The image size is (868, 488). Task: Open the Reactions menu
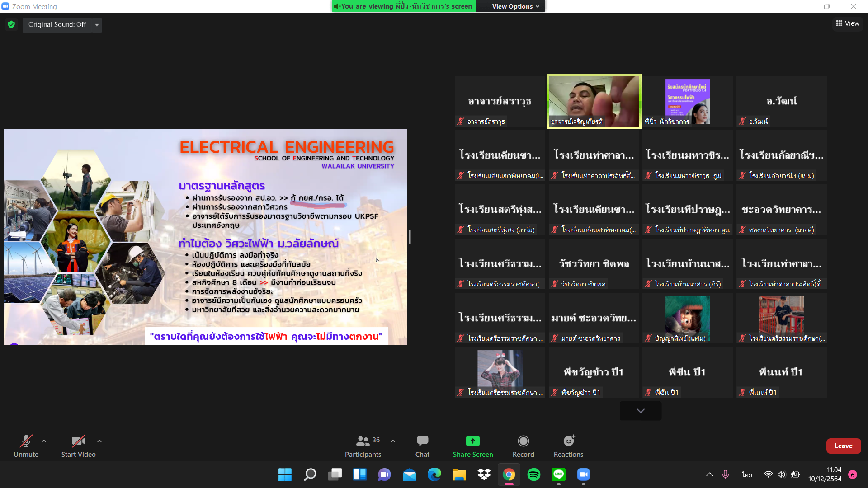click(568, 446)
